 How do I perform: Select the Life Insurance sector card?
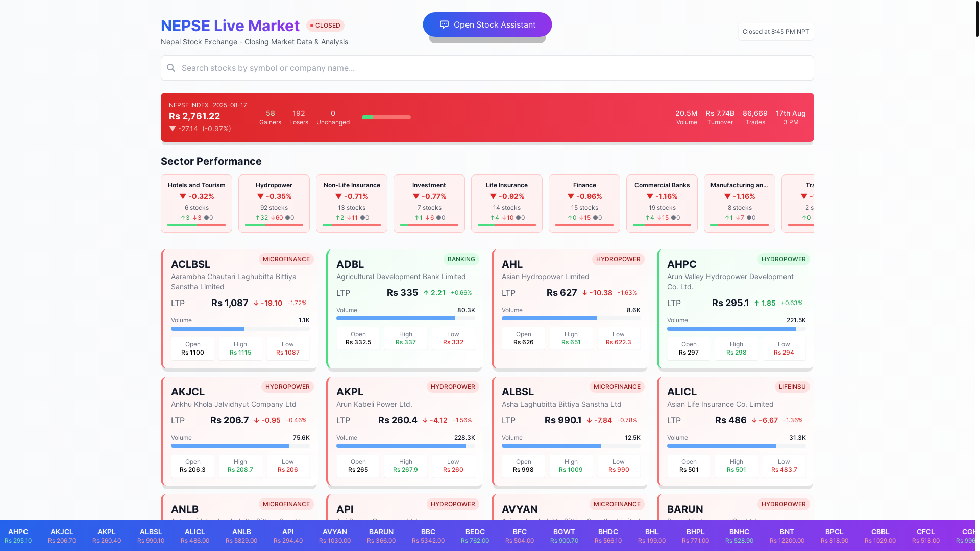coord(507,204)
